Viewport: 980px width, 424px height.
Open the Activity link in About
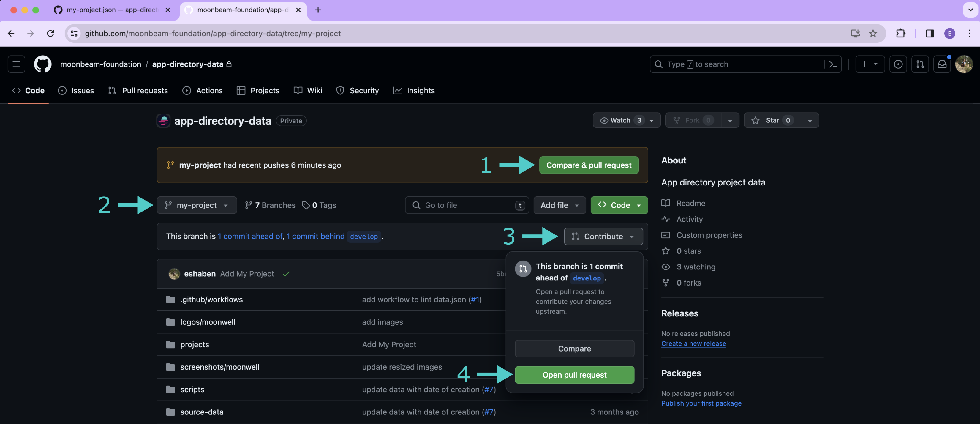pos(682,219)
